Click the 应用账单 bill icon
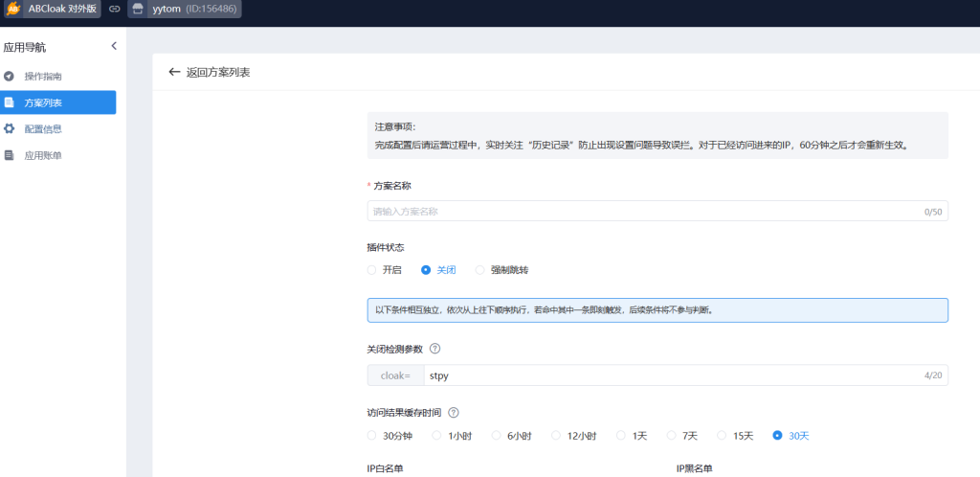This screenshot has height=477, width=980. [9, 156]
